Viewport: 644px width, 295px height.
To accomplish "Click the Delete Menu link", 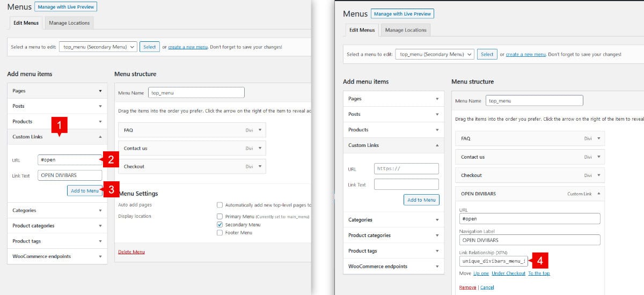I will point(131,252).
